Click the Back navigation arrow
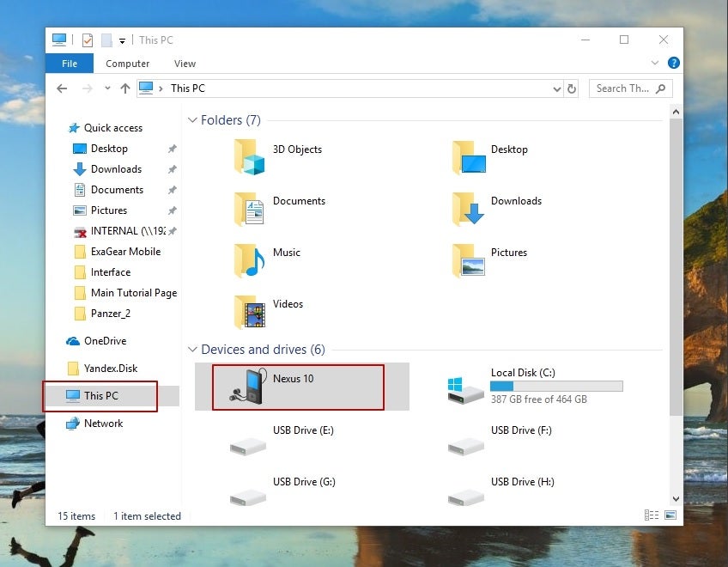Screen dimensions: 728x567 coord(62,88)
